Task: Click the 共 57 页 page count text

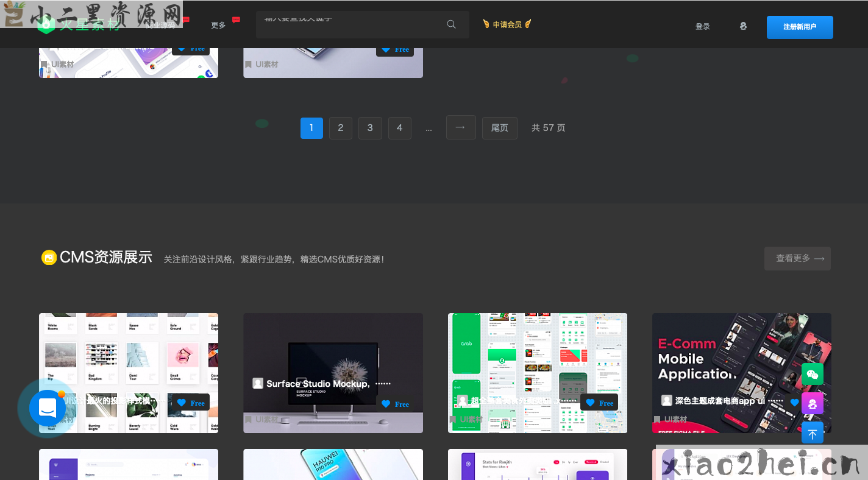Action: tap(549, 128)
